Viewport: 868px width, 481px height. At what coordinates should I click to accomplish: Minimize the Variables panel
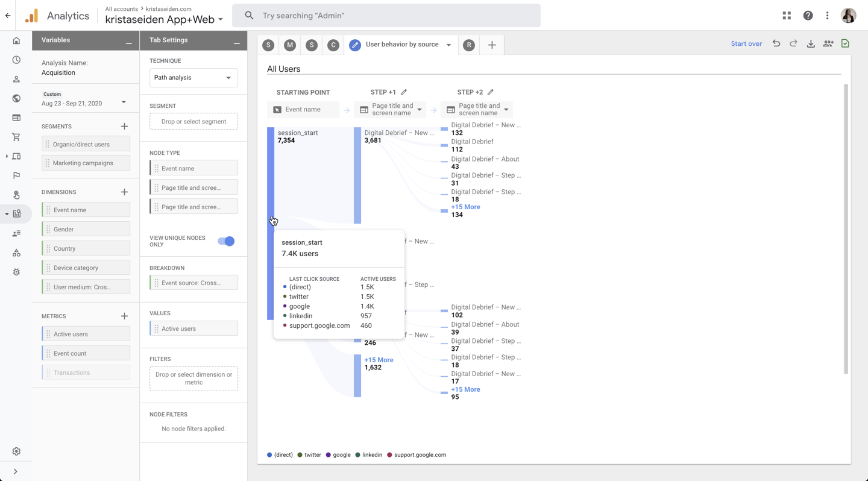click(128, 43)
